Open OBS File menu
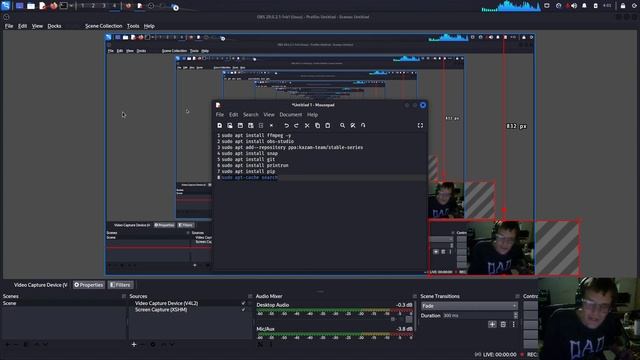The image size is (640, 360). pos(9,26)
